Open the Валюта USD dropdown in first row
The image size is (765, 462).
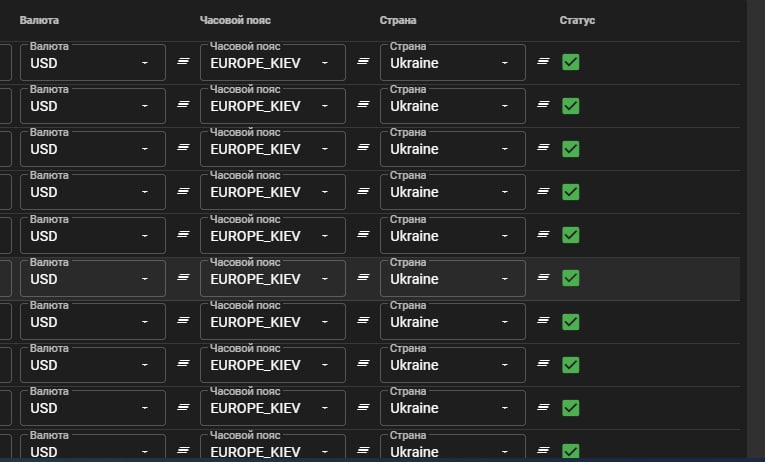pos(93,62)
